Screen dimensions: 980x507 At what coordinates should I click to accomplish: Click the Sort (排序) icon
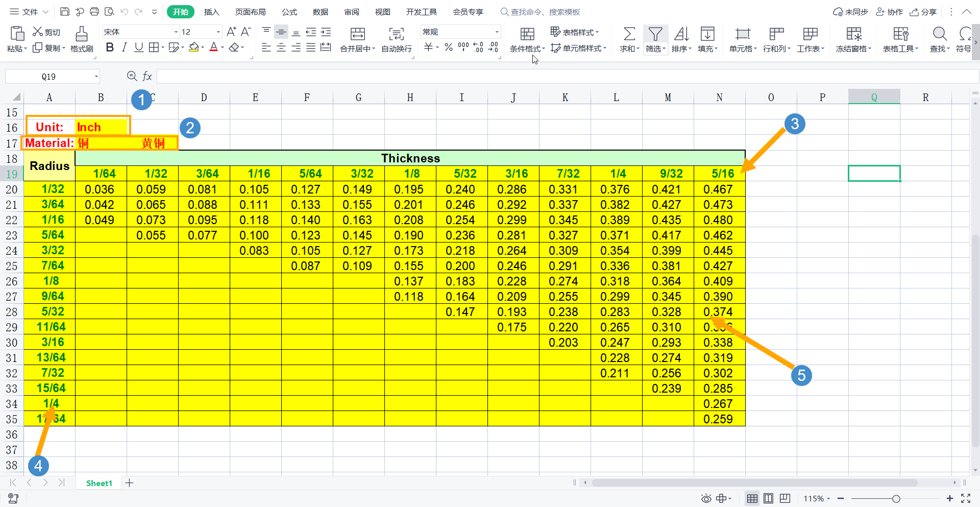pyautogui.click(x=681, y=34)
